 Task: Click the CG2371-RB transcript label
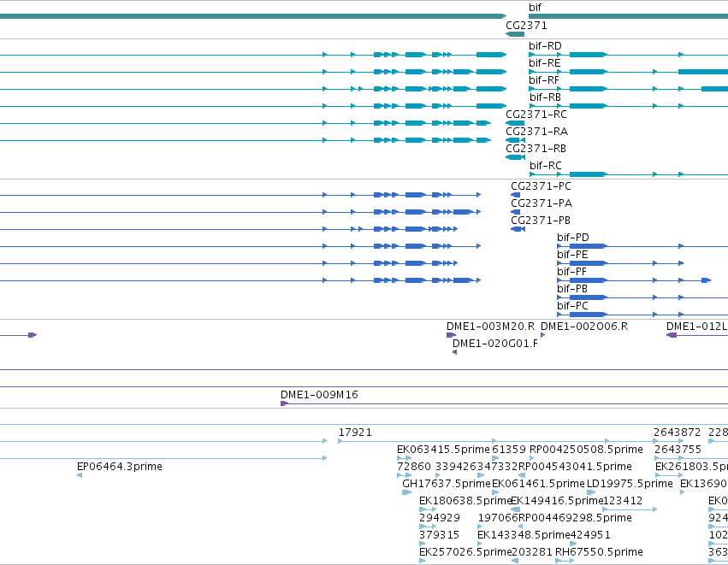(536, 149)
